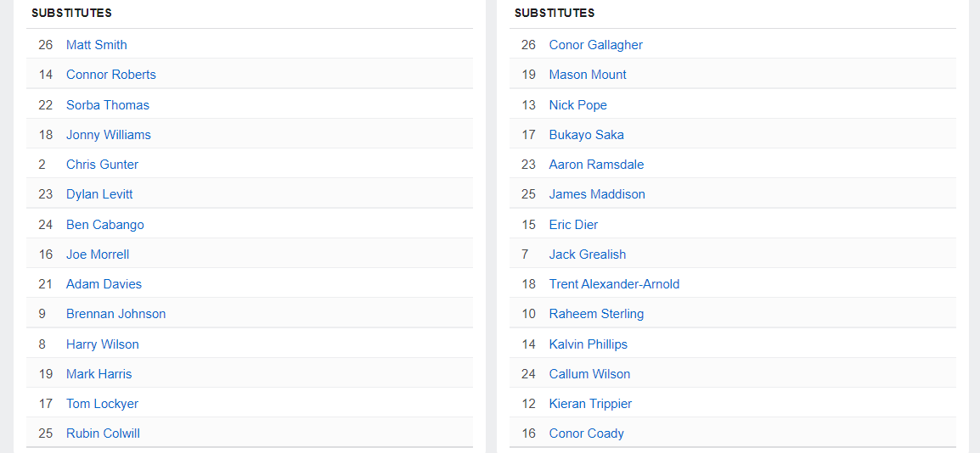This screenshot has height=453, width=980.
Task: Click on James Maddison
Action: coord(596,194)
